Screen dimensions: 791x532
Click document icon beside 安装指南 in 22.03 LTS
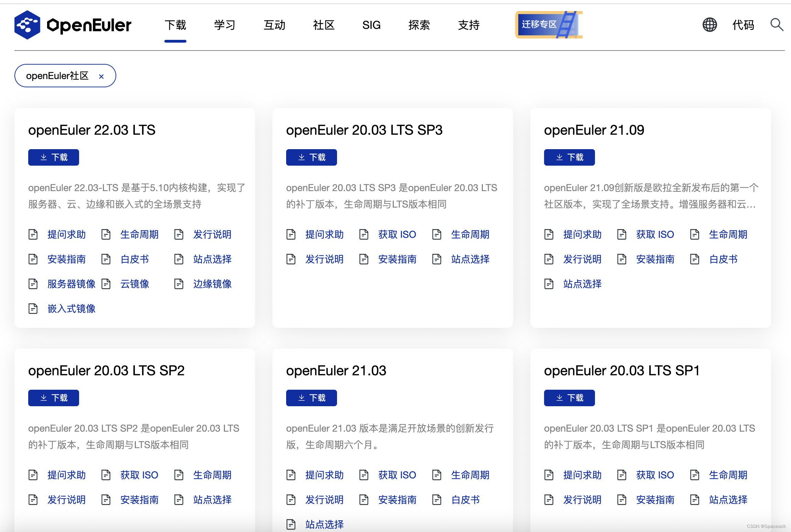point(33,259)
